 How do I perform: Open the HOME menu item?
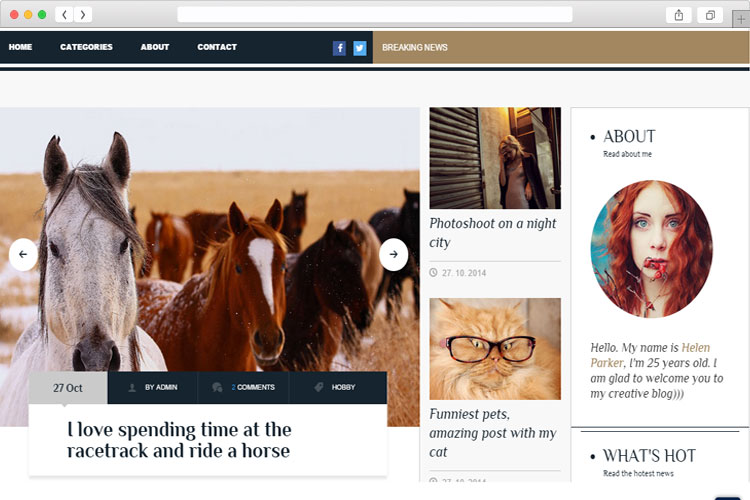click(x=21, y=47)
